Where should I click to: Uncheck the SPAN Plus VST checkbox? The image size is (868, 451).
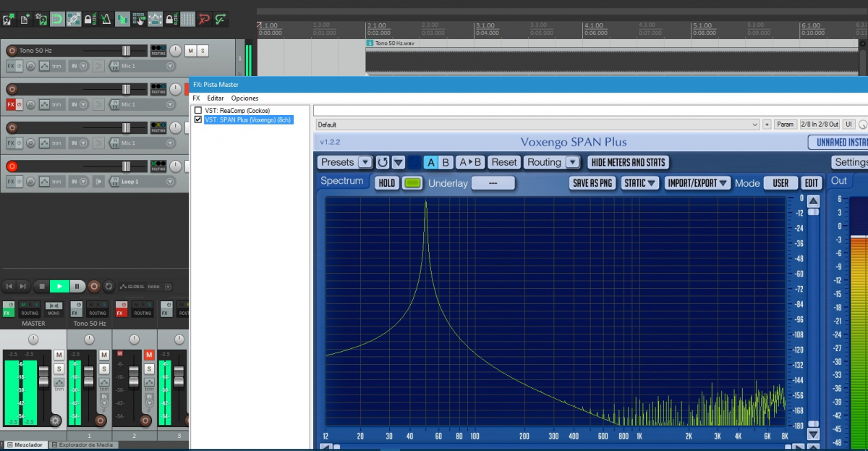coord(198,119)
